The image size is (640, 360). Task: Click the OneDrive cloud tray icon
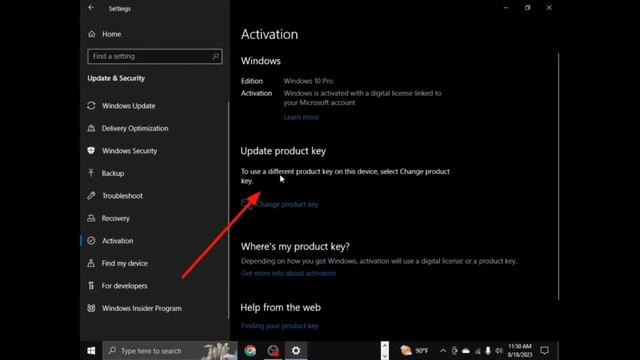click(x=466, y=351)
